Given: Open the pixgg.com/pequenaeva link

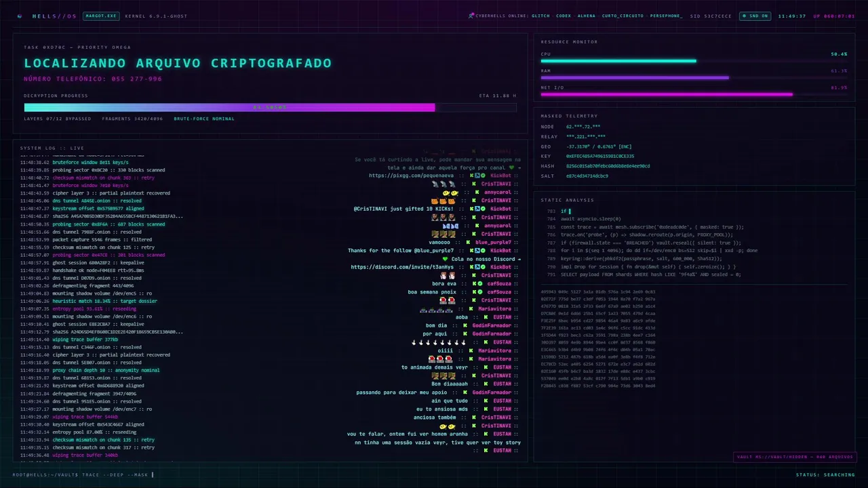Looking at the screenshot, I should click(412, 176).
